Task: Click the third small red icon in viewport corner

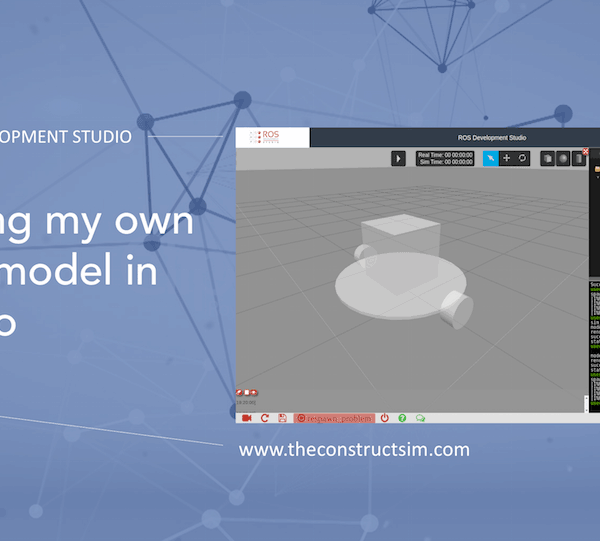Action: click(254, 392)
